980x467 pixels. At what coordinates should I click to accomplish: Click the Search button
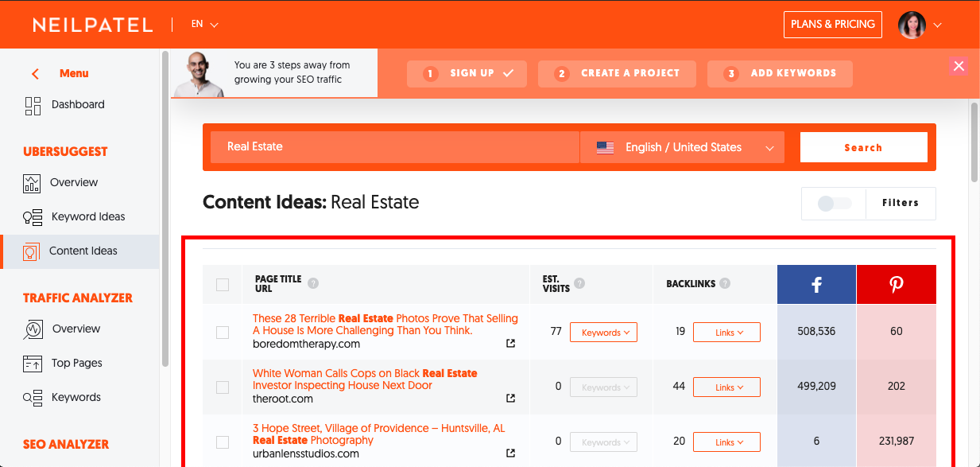coord(863,148)
